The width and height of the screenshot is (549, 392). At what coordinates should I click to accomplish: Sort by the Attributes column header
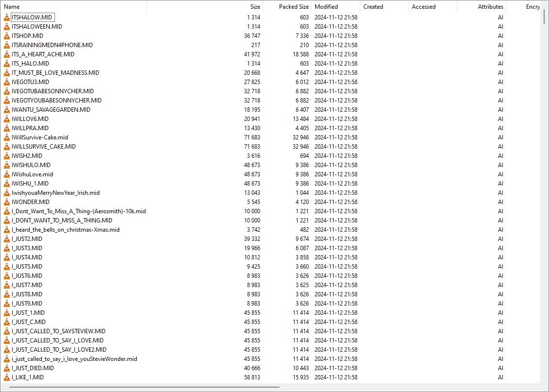tap(482, 7)
